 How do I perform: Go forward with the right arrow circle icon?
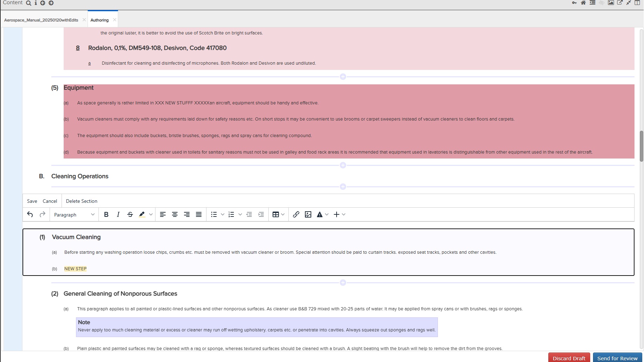51,3
